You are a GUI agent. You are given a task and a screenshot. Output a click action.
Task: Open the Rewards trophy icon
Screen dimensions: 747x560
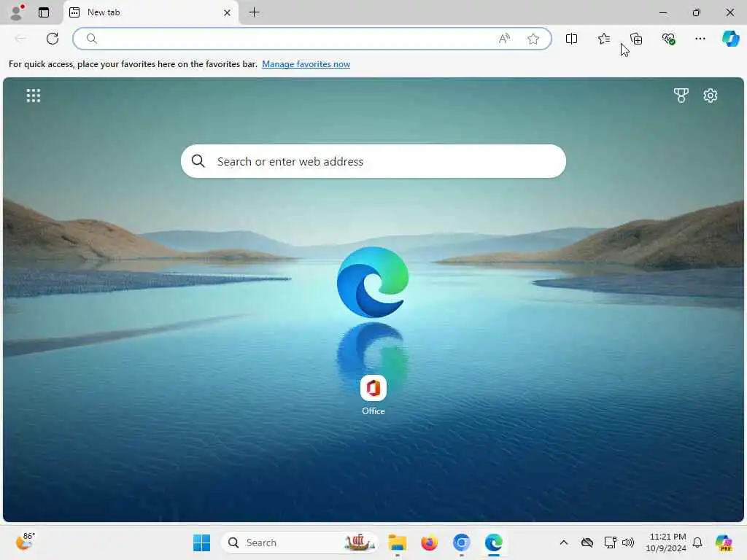[681, 96]
